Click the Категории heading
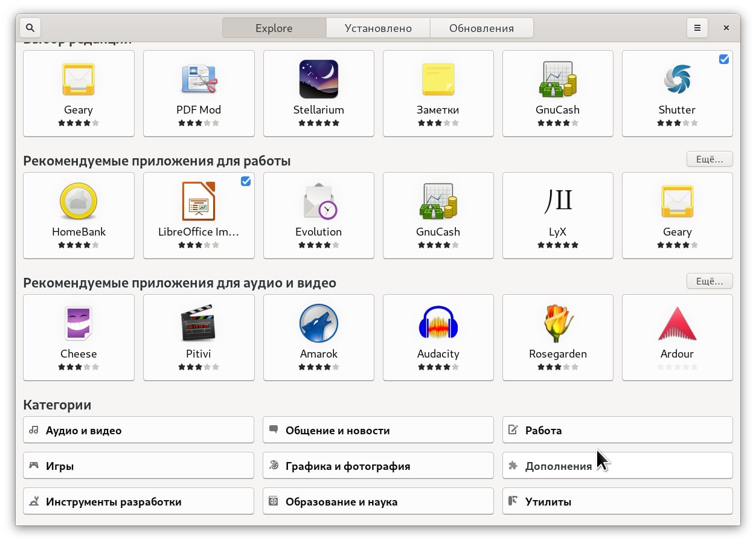Image resolution: width=756 pixels, height=543 pixels. [57, 405]
